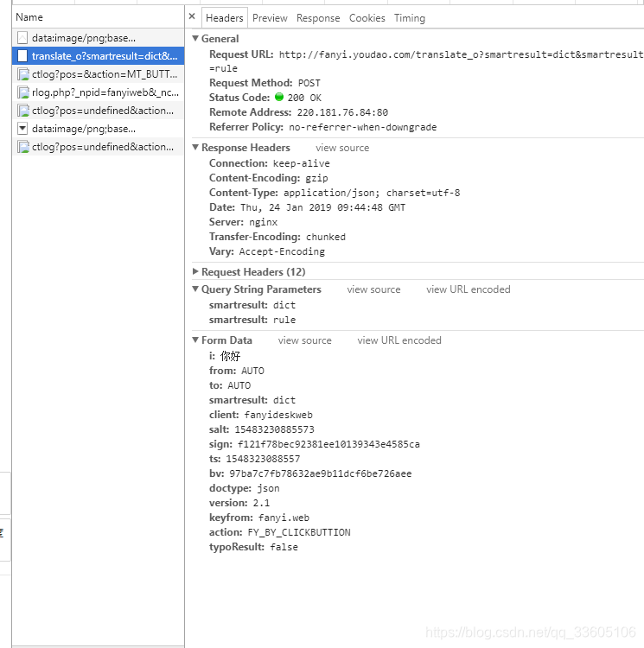Click the smartresult: rule query parameter
This screenshot has width=644, height=648.
(x=252, y=320)
